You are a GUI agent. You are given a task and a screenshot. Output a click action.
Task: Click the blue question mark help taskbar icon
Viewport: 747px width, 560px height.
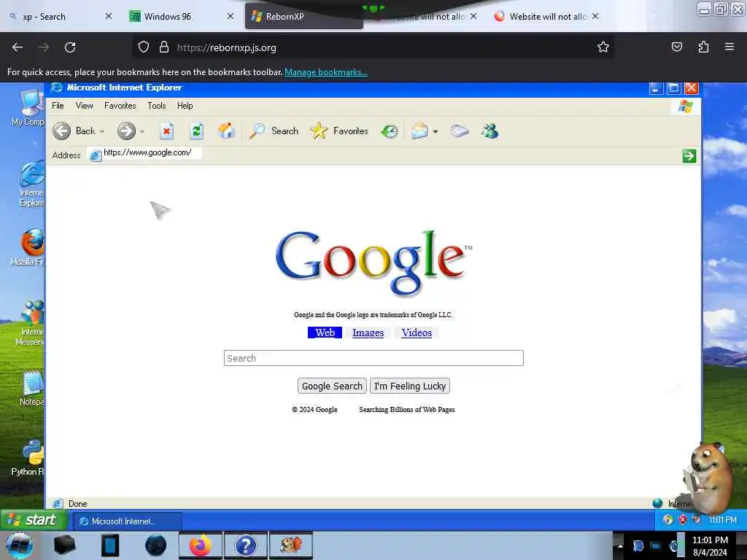point(245,545)
